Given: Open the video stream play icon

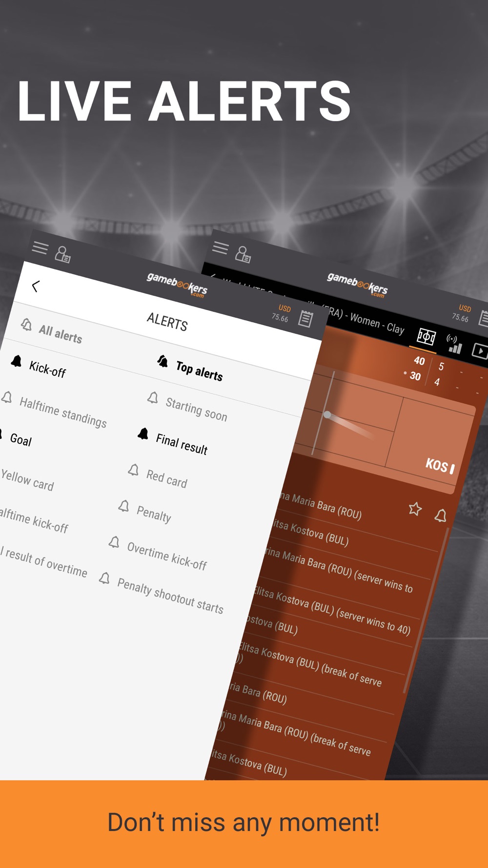Looking at the screenshot, I should pos(480,351).
